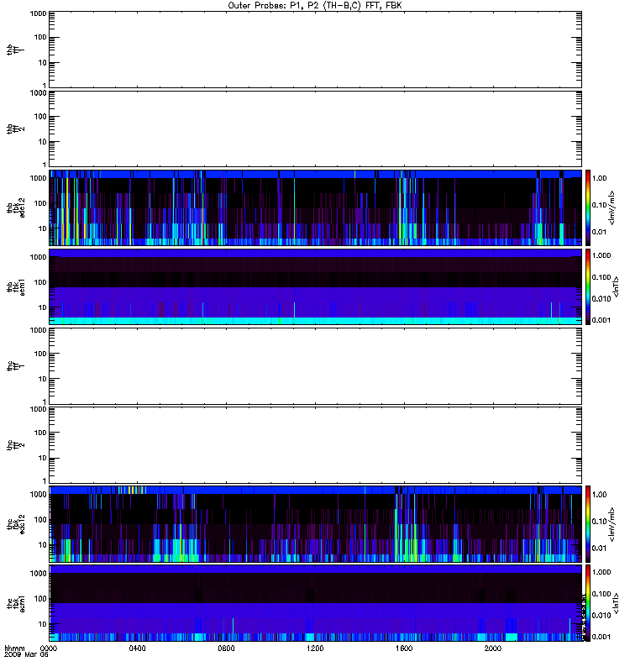Select the thc fbk scm1 color bar
The width and height of the screenshot is (630, 672).
coord(588,603)
